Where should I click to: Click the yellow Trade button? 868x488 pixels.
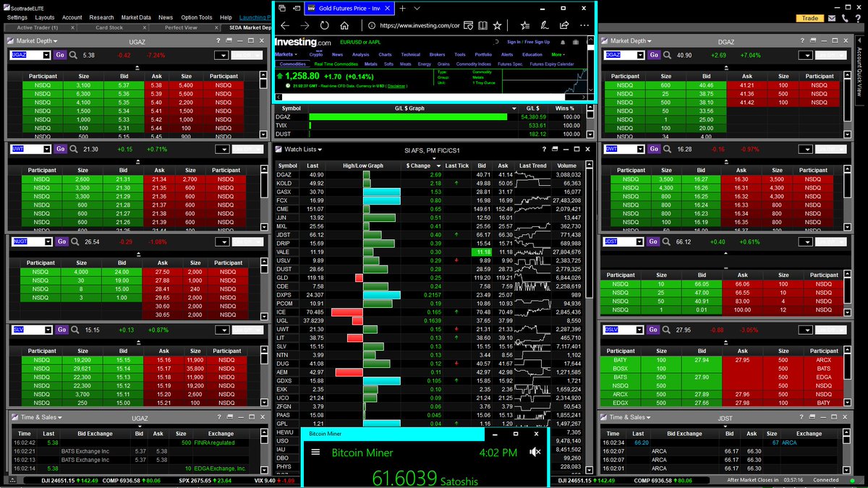point(809,17)
